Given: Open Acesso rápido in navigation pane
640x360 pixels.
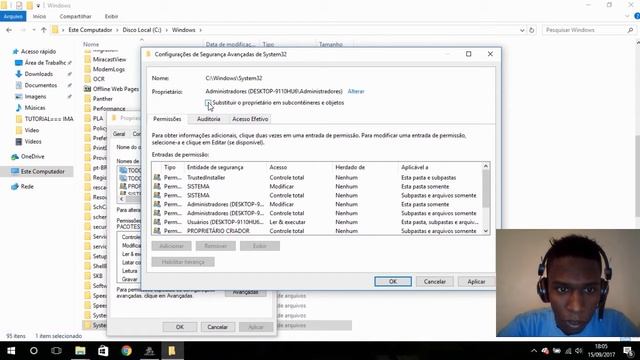Looking at the screenshot, I should (38, 51).
